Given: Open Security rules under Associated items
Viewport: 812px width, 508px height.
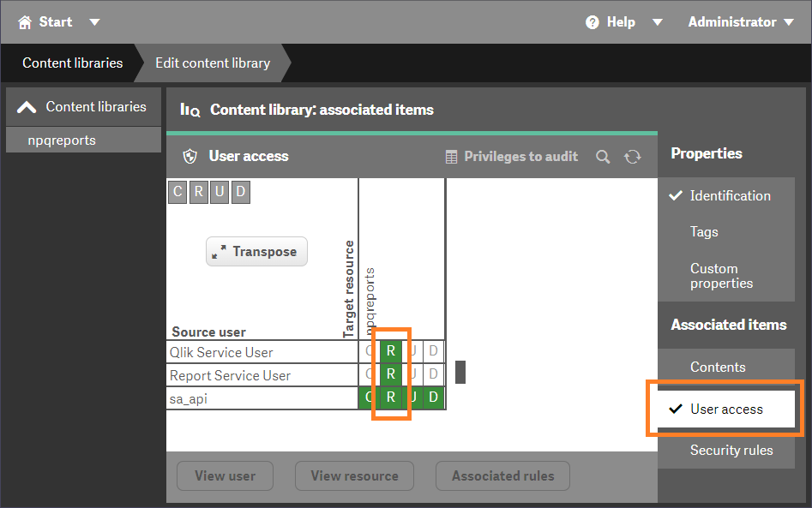Looking at the screenshot, I should point(726,450).
